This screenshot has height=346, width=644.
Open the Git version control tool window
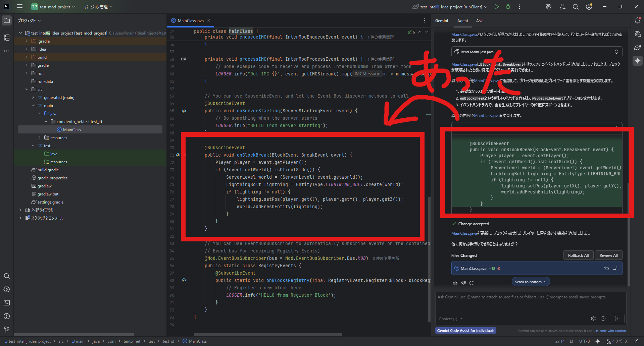7,329
